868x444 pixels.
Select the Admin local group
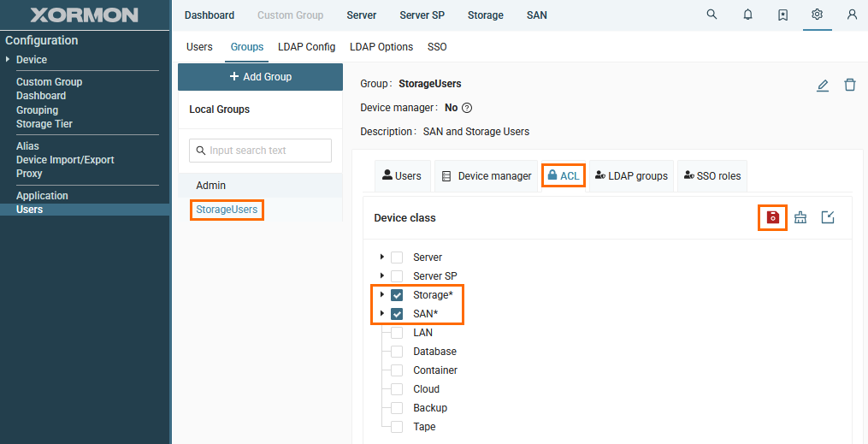click(211, 186)
